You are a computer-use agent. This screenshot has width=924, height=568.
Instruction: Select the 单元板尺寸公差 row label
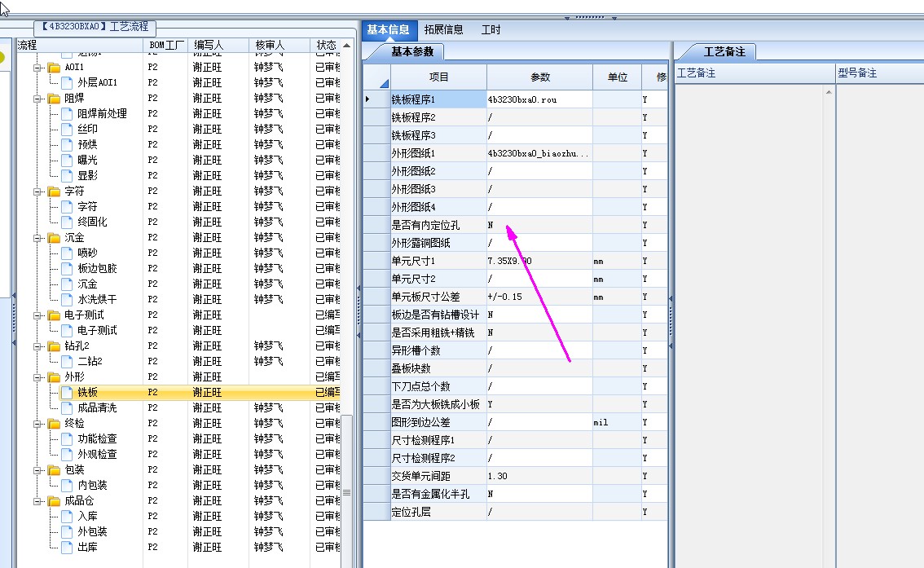point(438,297)
